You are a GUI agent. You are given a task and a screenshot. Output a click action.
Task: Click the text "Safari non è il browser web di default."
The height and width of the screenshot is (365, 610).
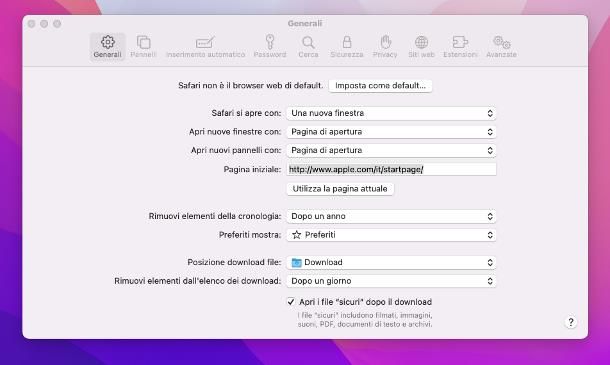(251, 85)
